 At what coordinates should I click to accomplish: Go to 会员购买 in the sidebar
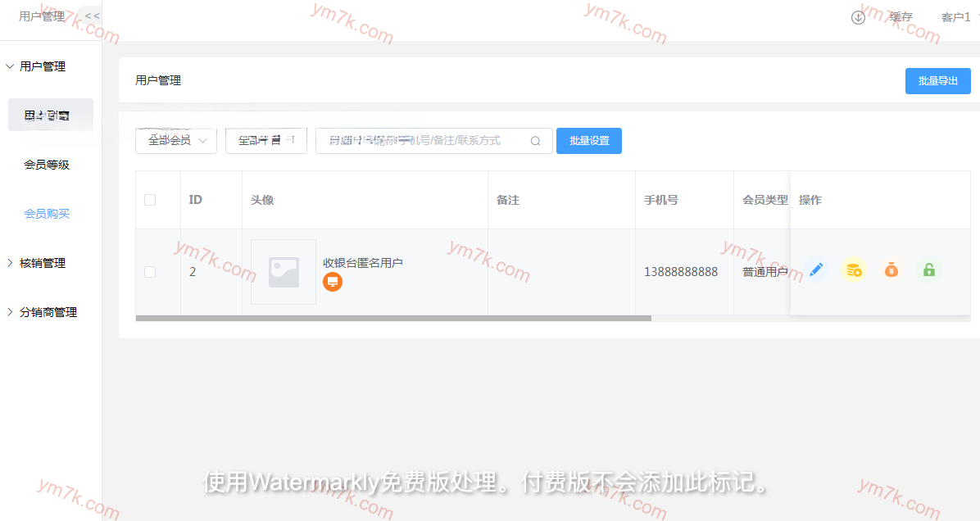(x=47, y=214)
